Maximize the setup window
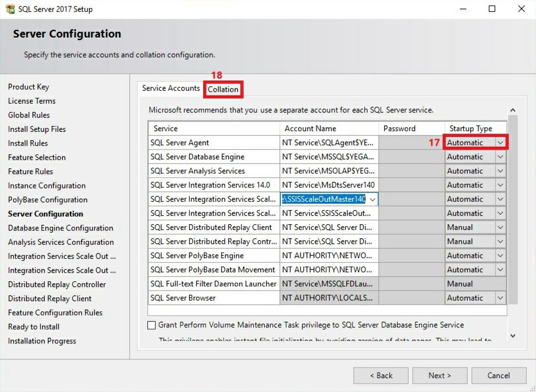 click(492, 9)
